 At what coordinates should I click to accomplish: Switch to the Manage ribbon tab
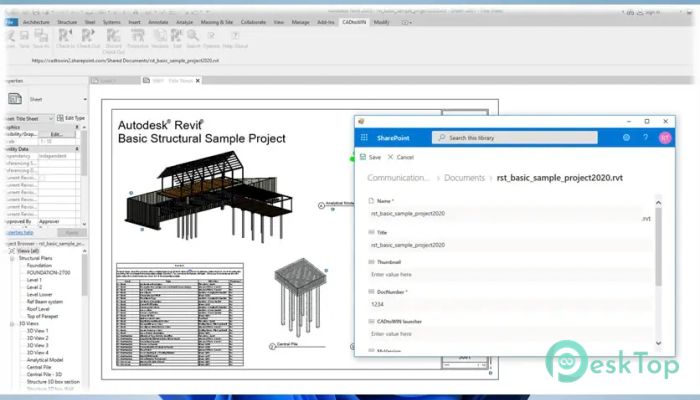pos(300,22)
